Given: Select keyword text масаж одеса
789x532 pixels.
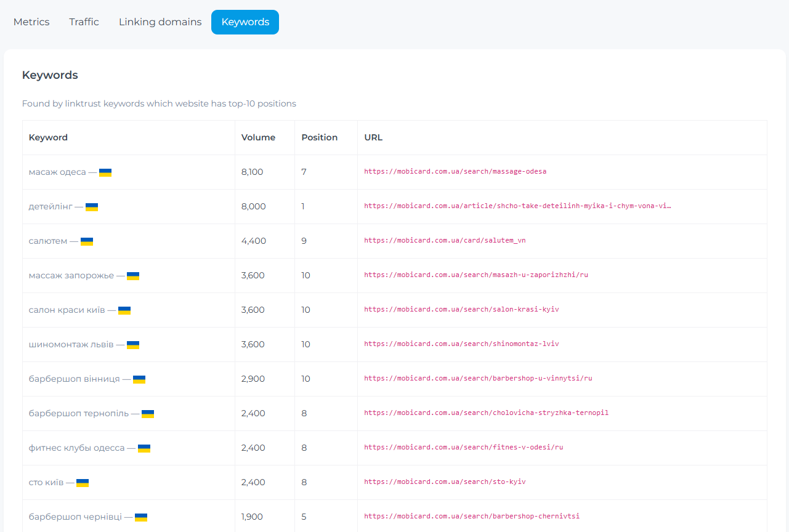Looking at the screenshot, I should click(57, 172).
